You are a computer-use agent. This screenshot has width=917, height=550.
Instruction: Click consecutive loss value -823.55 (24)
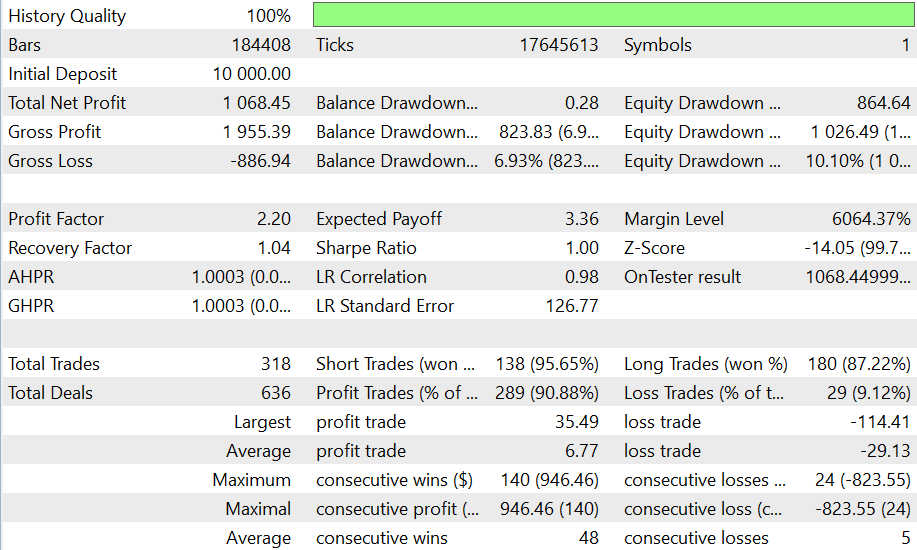click(x=863, y=509)
